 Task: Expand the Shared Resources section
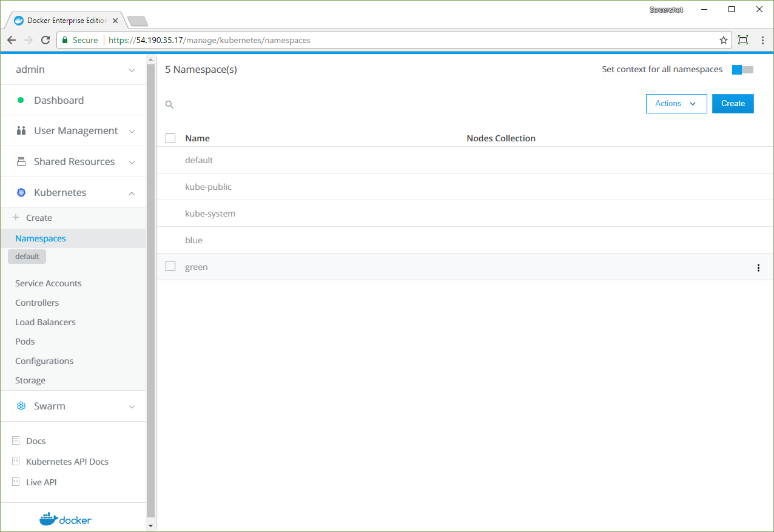74,162
